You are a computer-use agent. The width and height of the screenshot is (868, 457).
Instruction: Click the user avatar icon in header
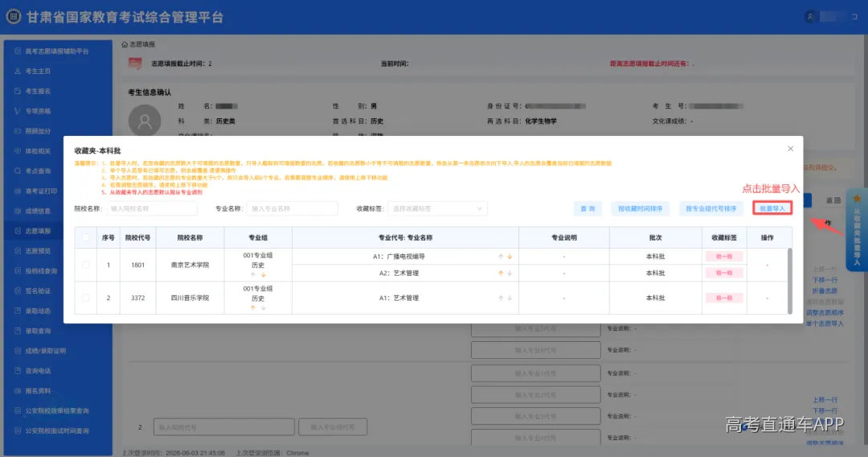[810, 17]
